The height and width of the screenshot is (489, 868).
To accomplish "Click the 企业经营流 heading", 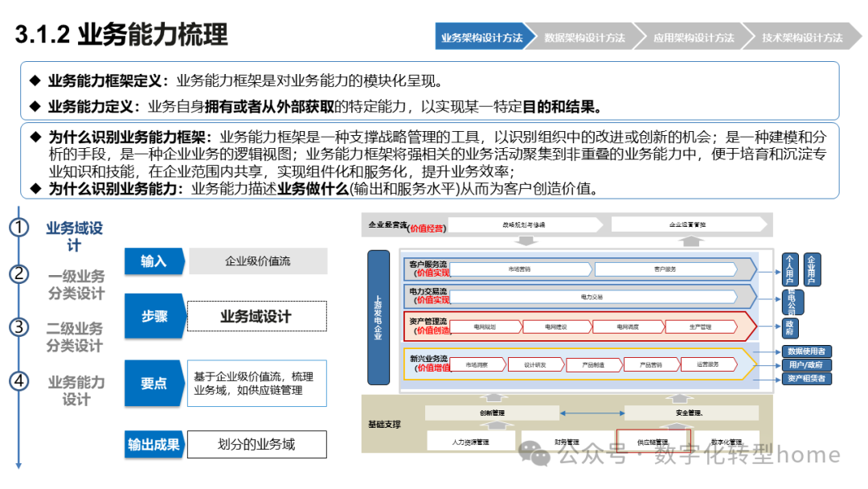I will pos(388,225).
